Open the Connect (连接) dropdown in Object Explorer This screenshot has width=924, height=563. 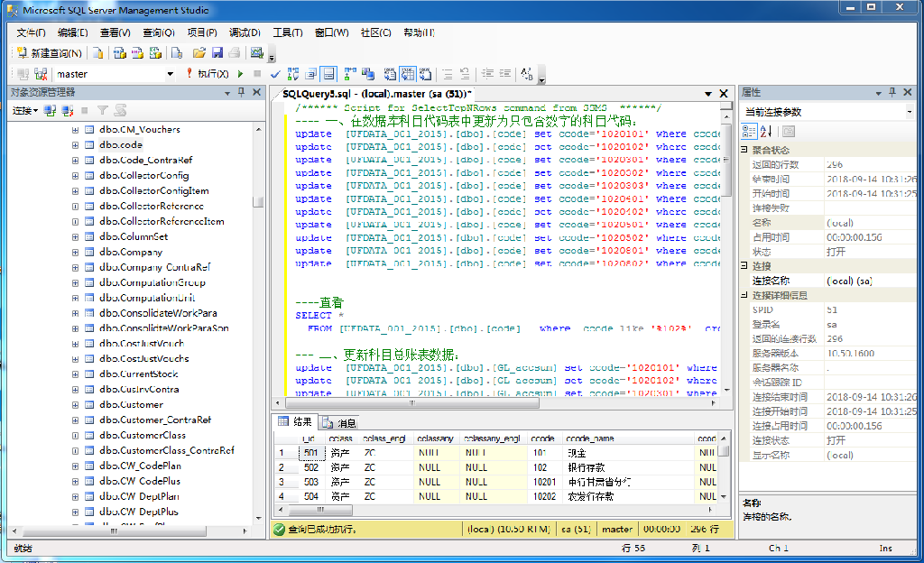(x=24, y=111)
